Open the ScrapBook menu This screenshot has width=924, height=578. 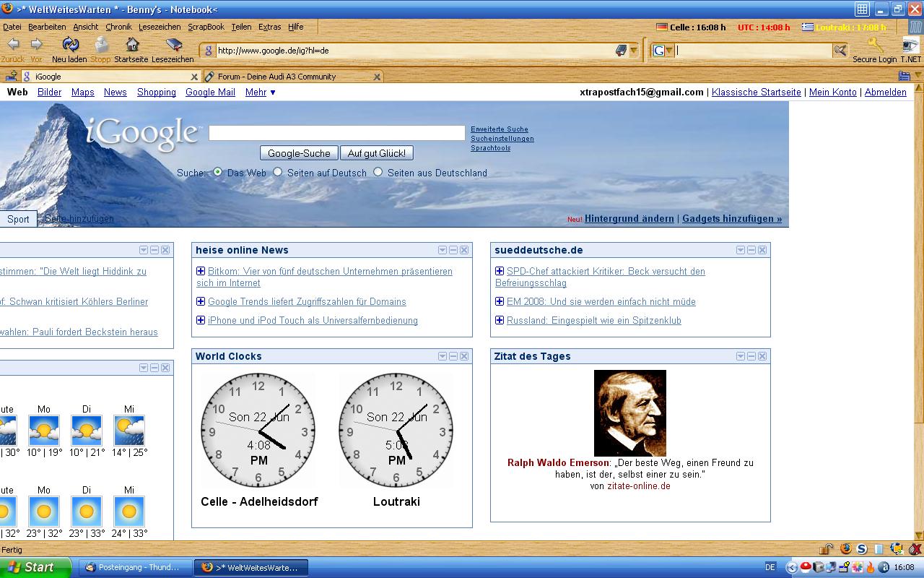[x=206, y=27]
